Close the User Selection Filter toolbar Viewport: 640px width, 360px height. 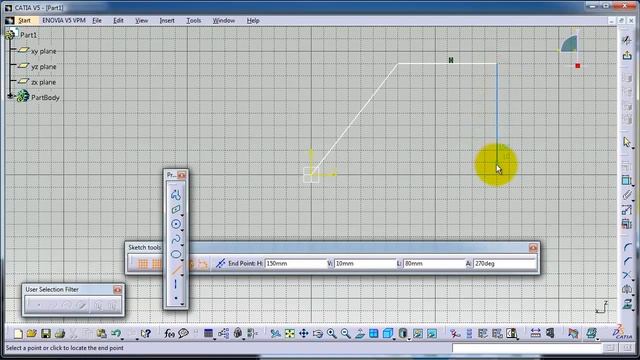(x=118, y=290)
